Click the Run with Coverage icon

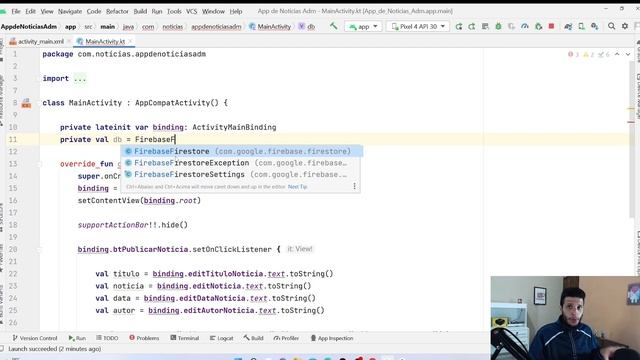click(x=511, y=27)
